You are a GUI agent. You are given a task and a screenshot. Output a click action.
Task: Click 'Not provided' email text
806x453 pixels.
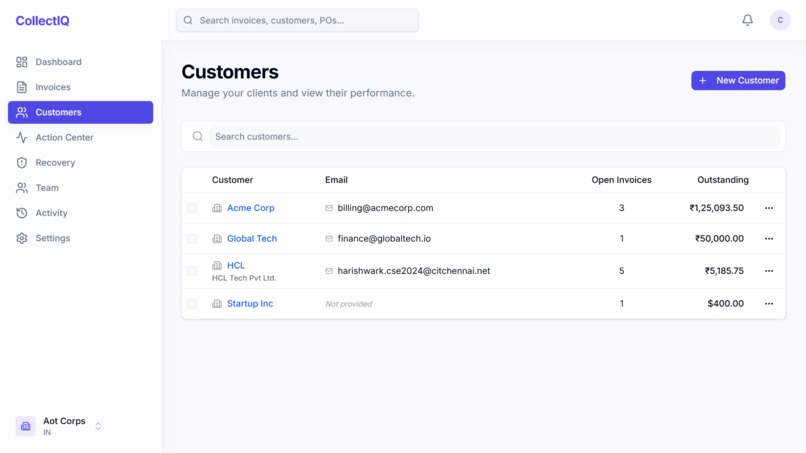tap(349, 304)
